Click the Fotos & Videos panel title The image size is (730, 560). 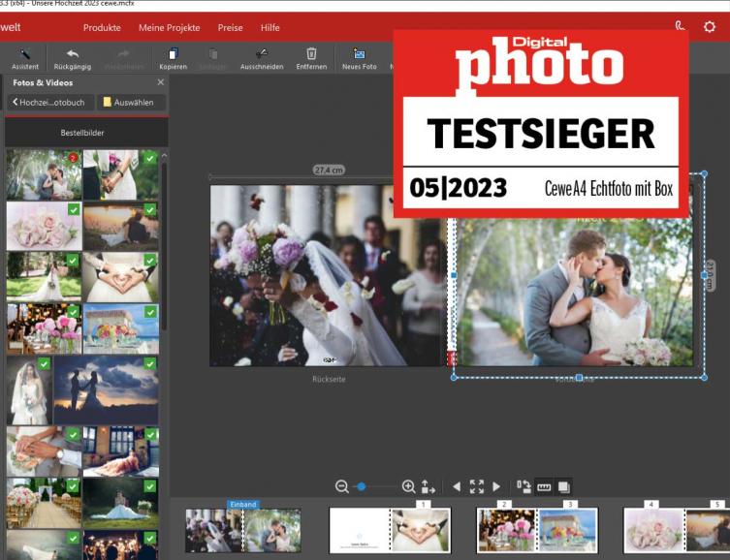click(43, 82)
